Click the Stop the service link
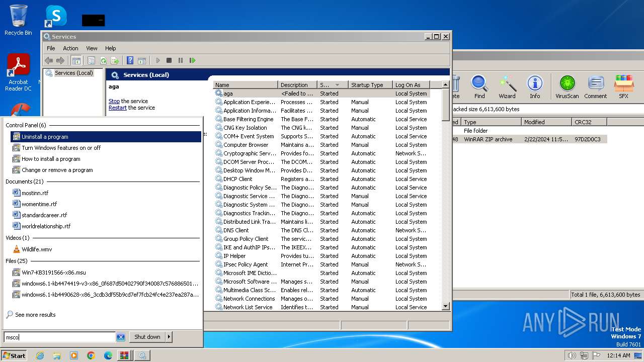644x362 pixels. coord(114,101)
